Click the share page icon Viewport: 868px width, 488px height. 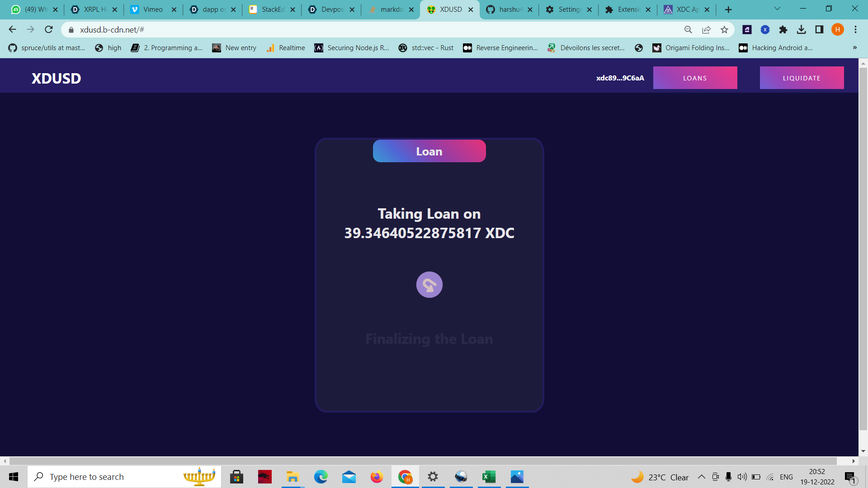coord(706,29)
